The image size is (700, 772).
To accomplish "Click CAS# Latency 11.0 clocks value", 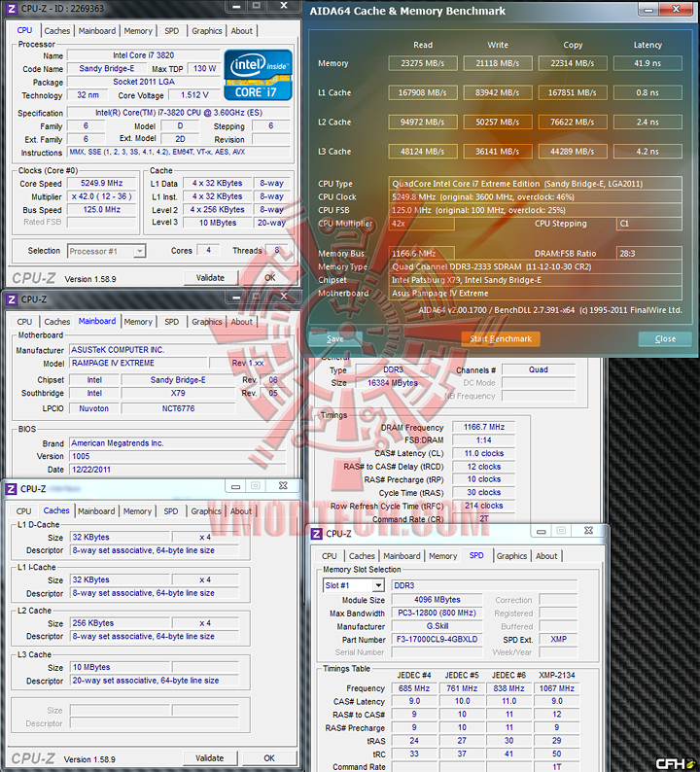I will (483, 453).
